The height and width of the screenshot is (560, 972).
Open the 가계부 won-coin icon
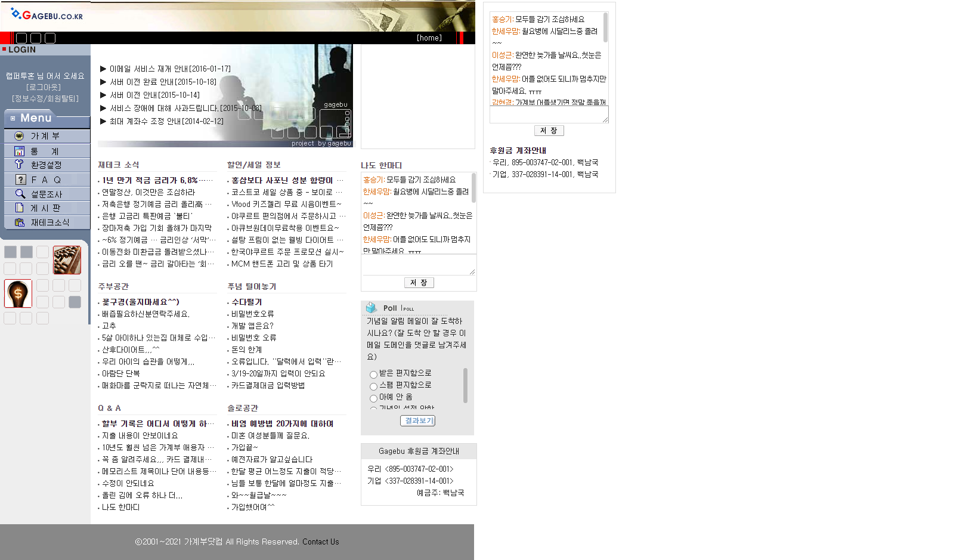coord(19,136)
